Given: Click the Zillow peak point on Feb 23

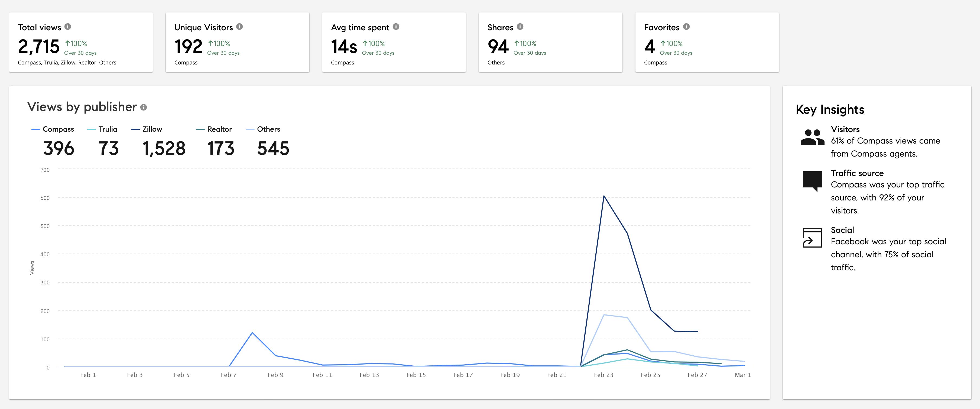Looking at the screenshot, I should point(604,196).
